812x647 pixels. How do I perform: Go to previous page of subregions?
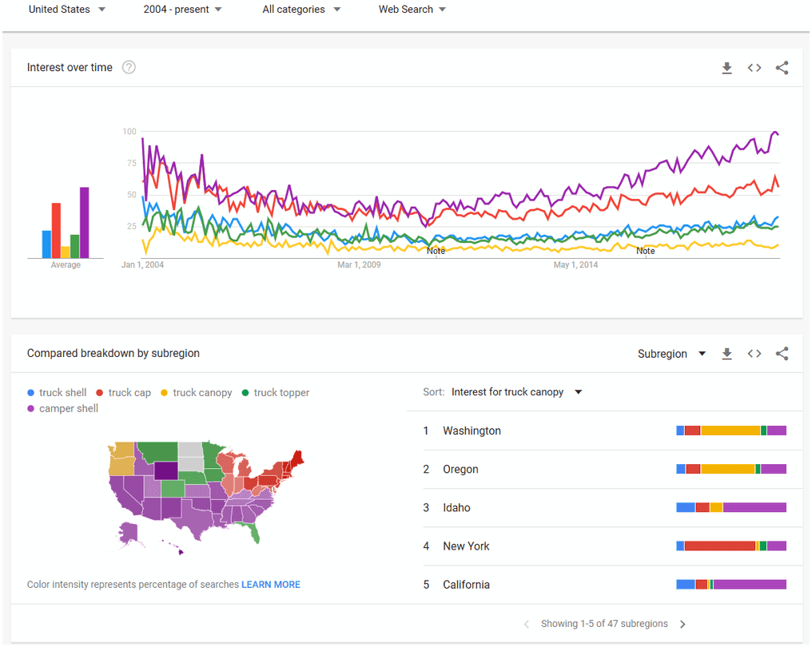tap(527, 624)
